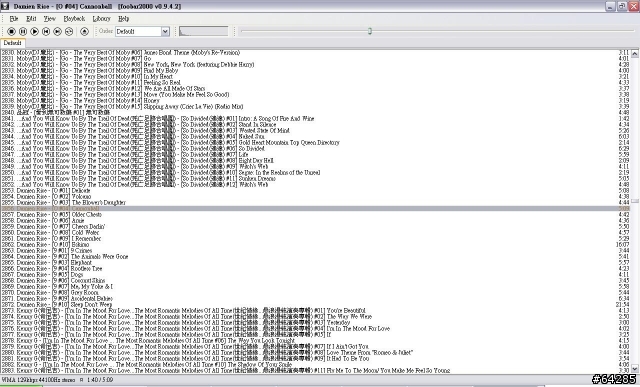Pause the current track
This screenshot has width=640, height=387.
(23, 31)
